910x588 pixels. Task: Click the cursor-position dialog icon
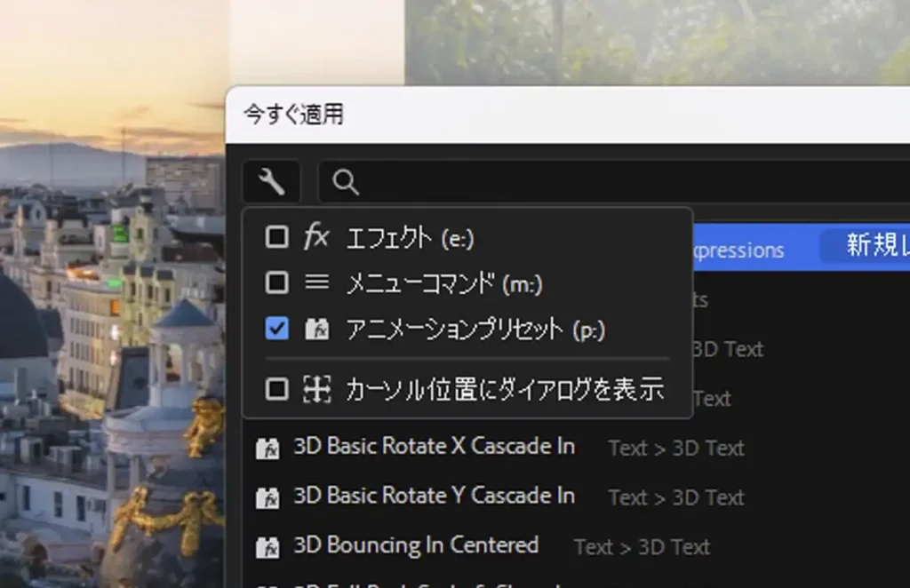point(316,389)
